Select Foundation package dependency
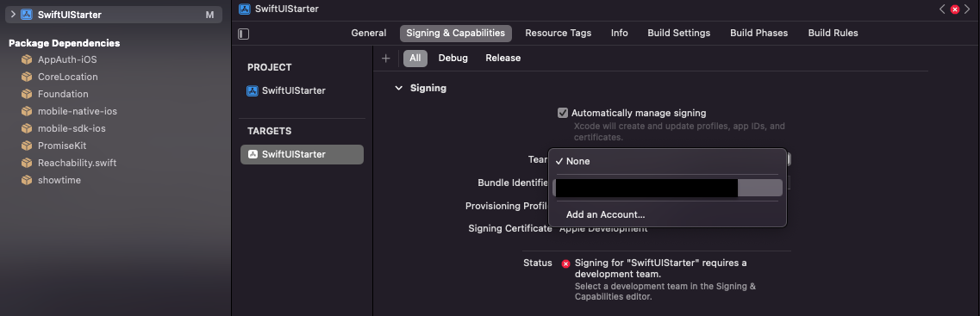Viewport: 980px width, 316px height. pyautogui.click(x=63, y=95)
